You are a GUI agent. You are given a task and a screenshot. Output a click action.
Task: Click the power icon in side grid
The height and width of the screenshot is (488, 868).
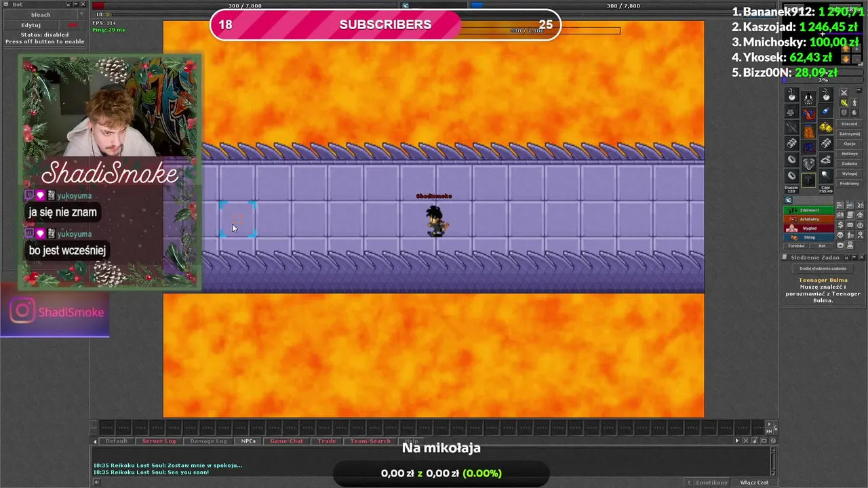pos(861,224)
